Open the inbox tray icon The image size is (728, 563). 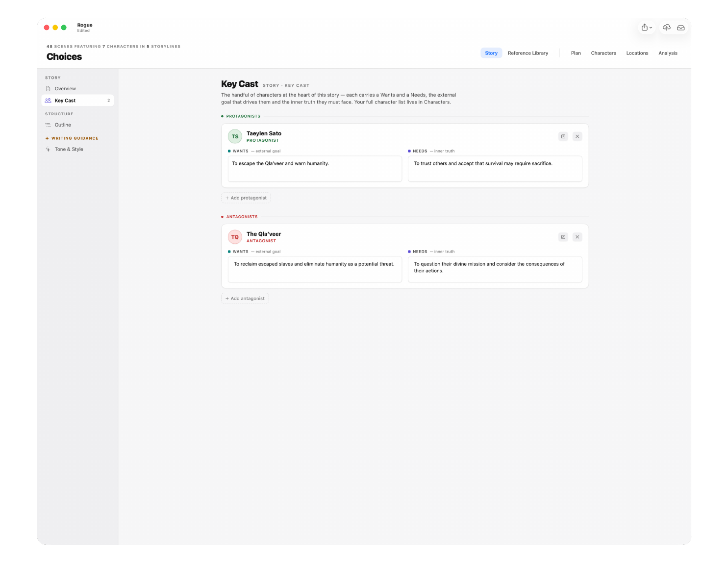coord(681,27)
